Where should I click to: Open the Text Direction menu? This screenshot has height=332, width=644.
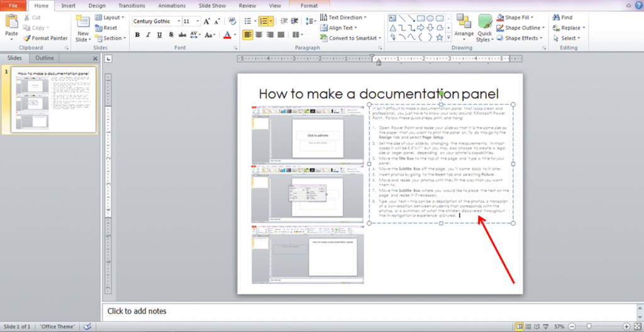[x=343, y=17]
